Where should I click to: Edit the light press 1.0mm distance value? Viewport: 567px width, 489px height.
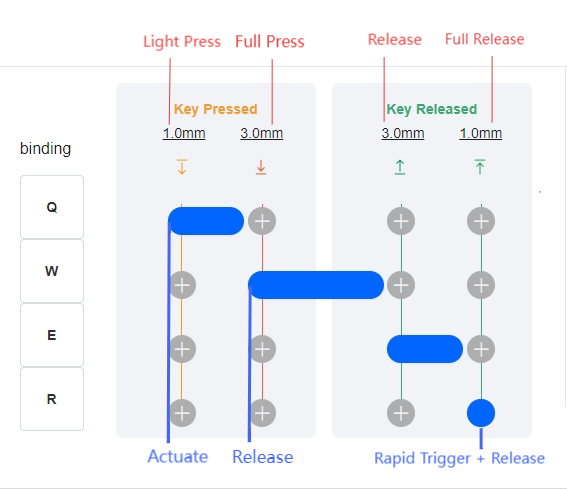[x=184, y=133]
